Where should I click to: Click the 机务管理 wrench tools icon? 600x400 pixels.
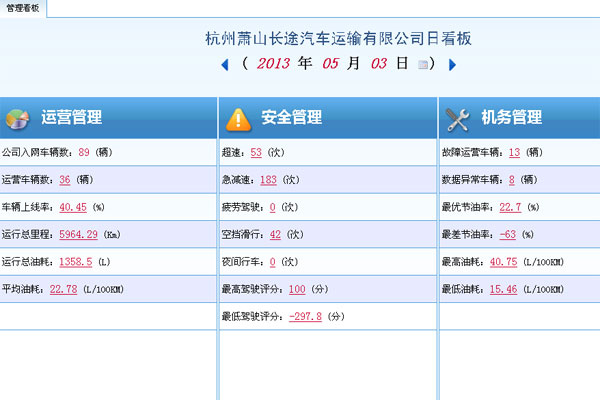pos(457,118)
